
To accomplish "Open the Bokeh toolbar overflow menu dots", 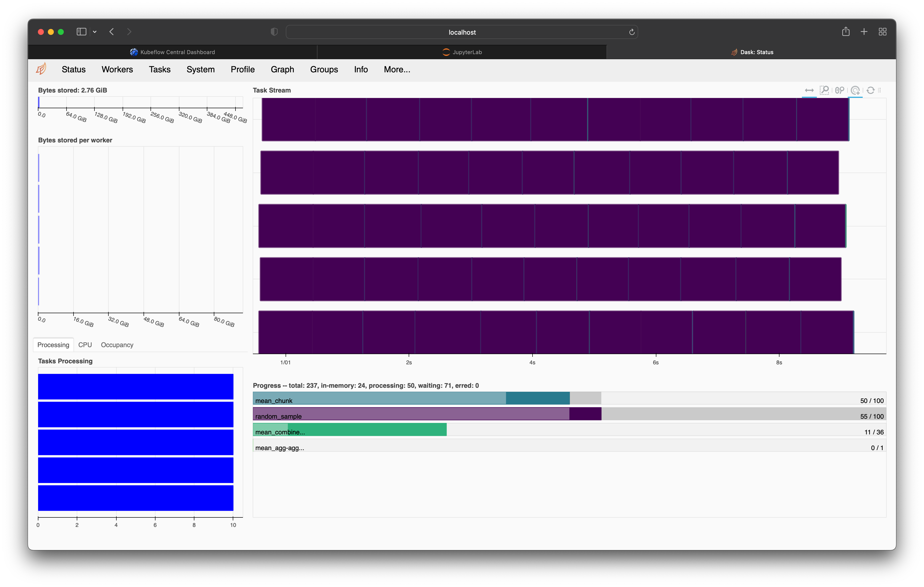I will pyautogui.click(x=880, y=90).
